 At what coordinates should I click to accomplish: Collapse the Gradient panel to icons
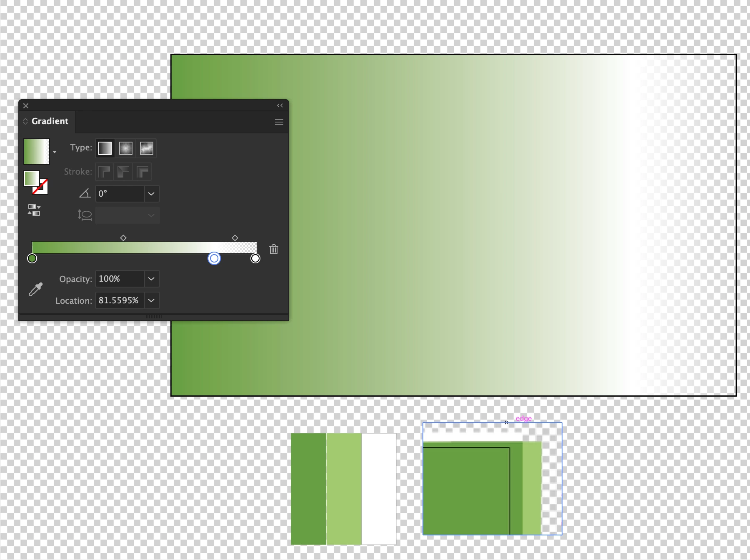click(x=280, y=105)
